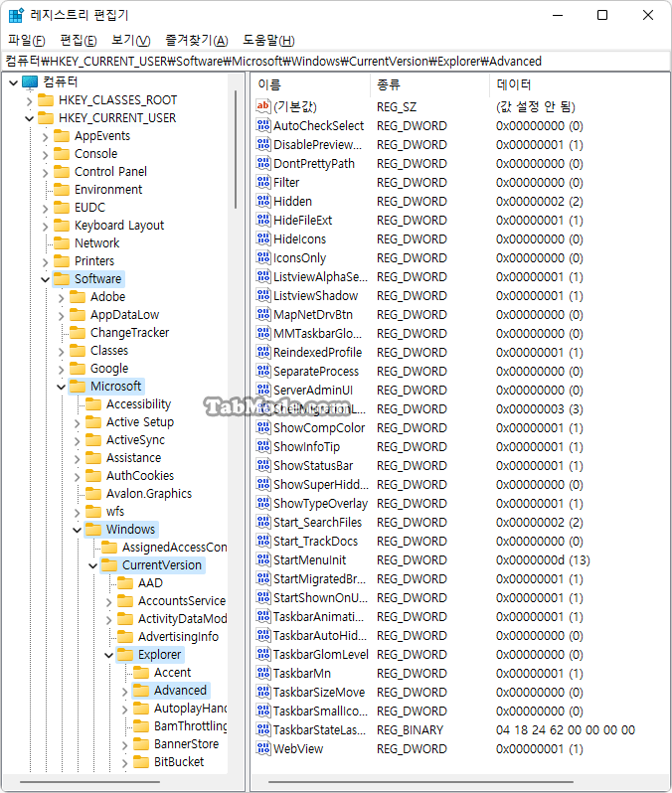Click the Hidden DWORD value icon
This screenshot has height=793, width=672.
click(263, 202)
